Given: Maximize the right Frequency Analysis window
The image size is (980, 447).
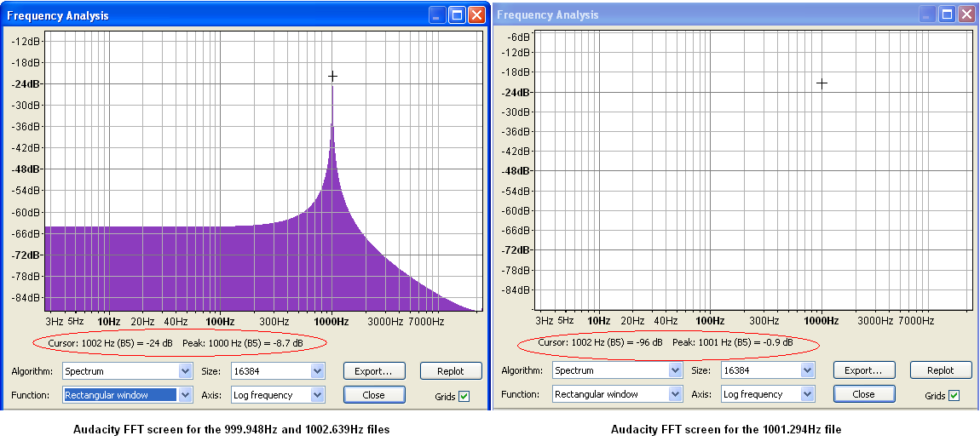Looking at the screenshot, I should (947, 14).
